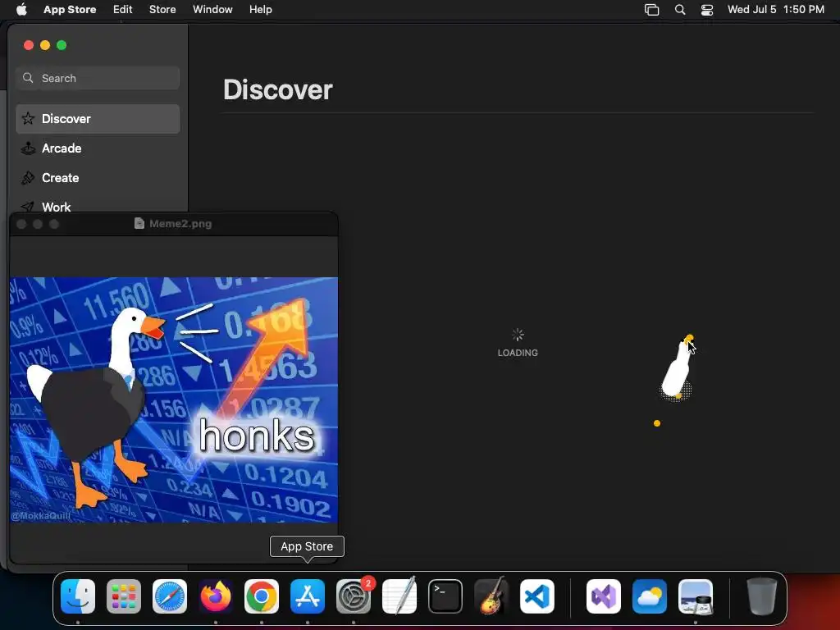Open the Edit menu
The image size is (840, 630).
pyautogui.click(x=123, y=9)
